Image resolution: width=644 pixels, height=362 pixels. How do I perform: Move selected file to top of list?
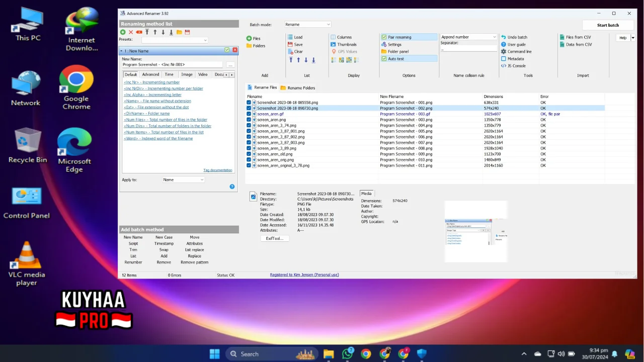point(291,60)
